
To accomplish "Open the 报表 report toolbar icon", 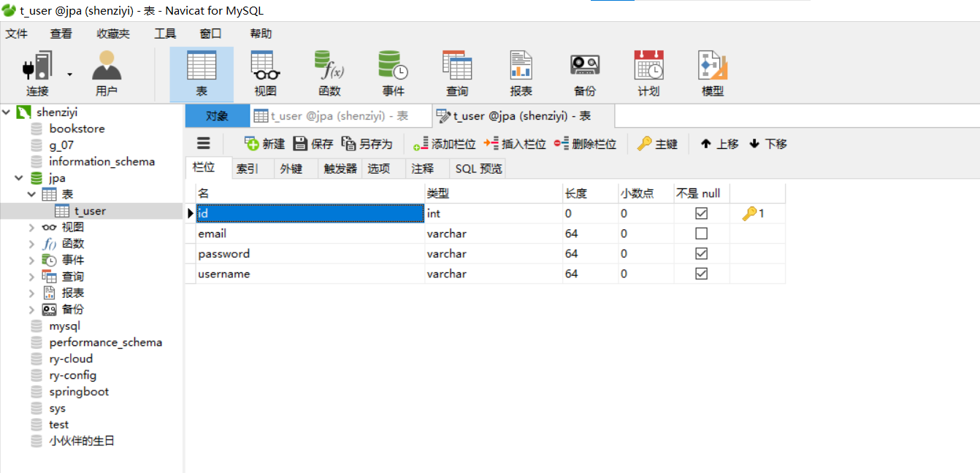I will pyautogui.click(x=521, y=74).
